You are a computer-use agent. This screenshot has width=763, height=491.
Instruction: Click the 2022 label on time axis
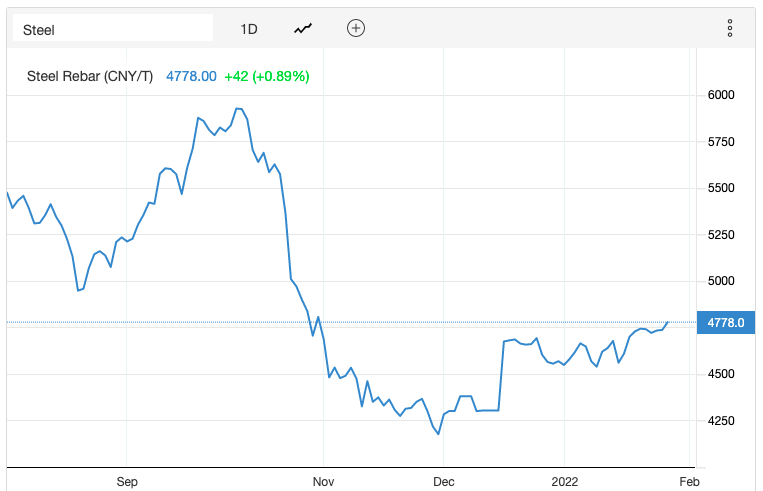click(564, 481)
